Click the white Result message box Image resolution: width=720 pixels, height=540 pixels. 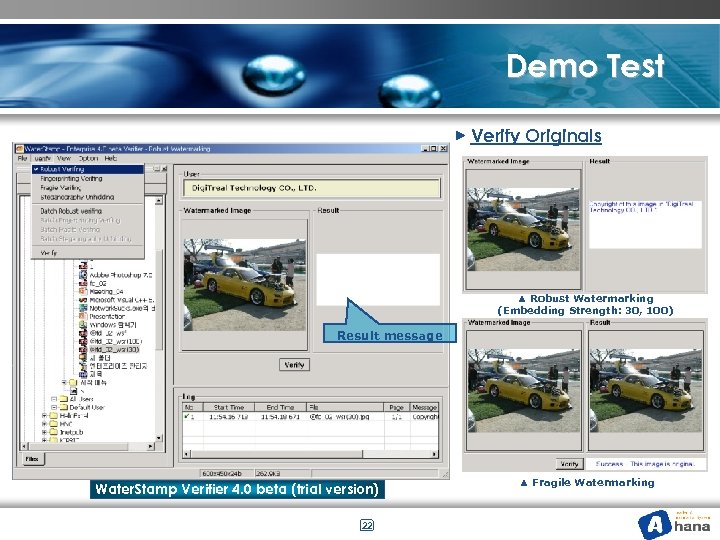tap(378, 280)
